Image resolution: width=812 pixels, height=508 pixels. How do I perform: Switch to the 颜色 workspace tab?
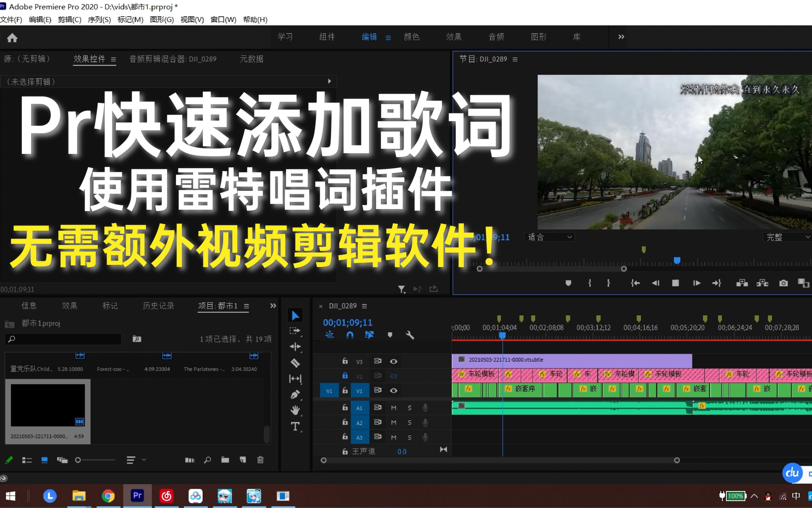click(412, 37)
